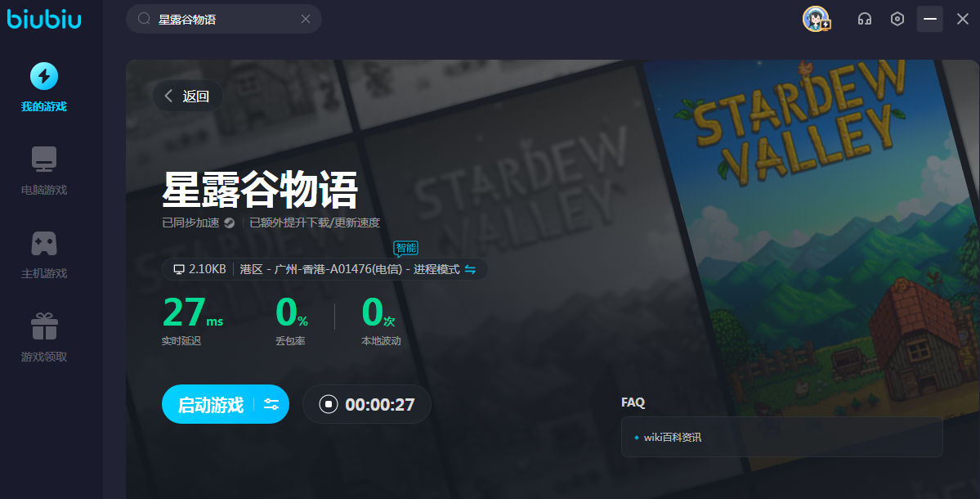Image resolution: width=980 pixels, height=499 pixels.
Task: Launch the game with 启动游戏
Action: click(211, 404)
